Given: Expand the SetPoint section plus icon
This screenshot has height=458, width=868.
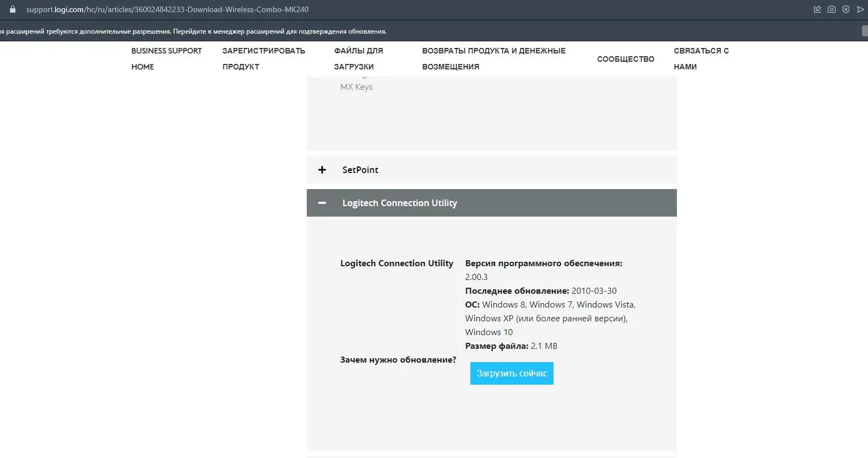Looking at the screenshot, I should pos(322,170).
